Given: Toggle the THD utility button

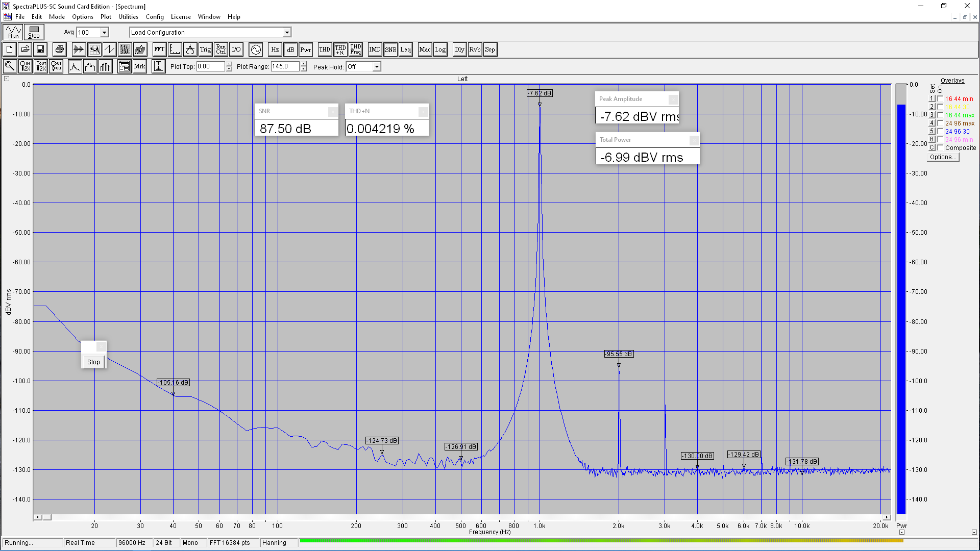Looking at the screenshot, I should [x=325, y=49].
